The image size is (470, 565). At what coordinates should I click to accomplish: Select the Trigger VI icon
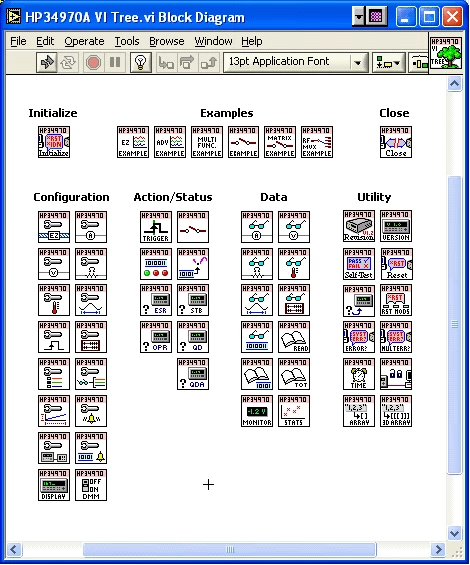(x=156, y=227)
